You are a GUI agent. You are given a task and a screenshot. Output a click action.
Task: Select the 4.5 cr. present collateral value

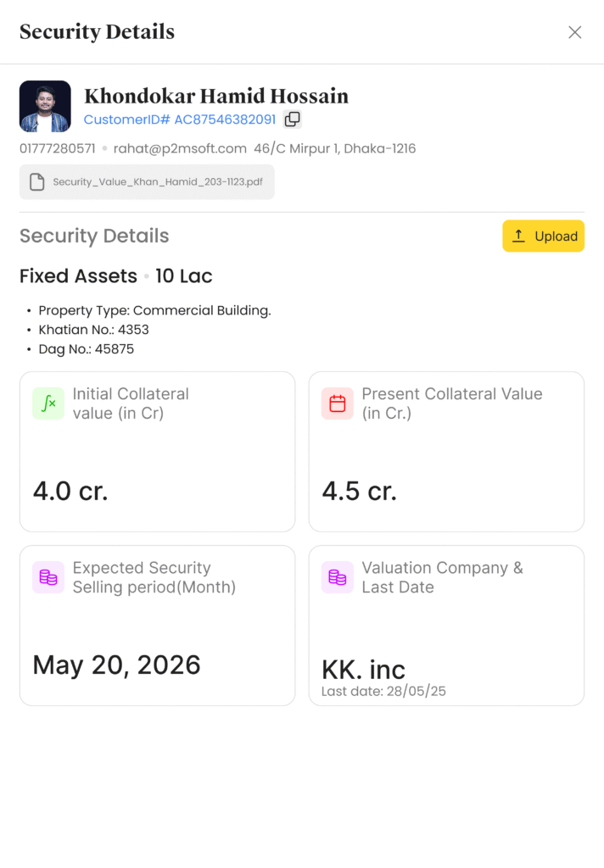(x=360, y=491)
